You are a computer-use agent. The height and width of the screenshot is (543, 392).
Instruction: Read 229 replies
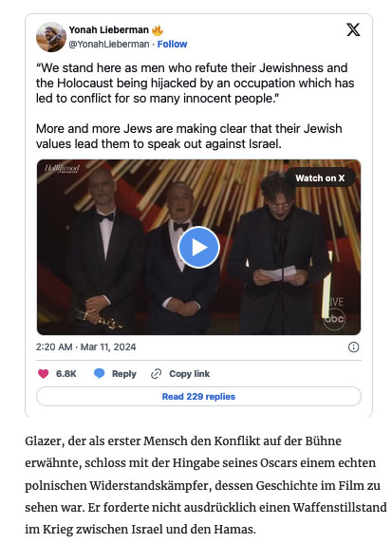point(198,397)
